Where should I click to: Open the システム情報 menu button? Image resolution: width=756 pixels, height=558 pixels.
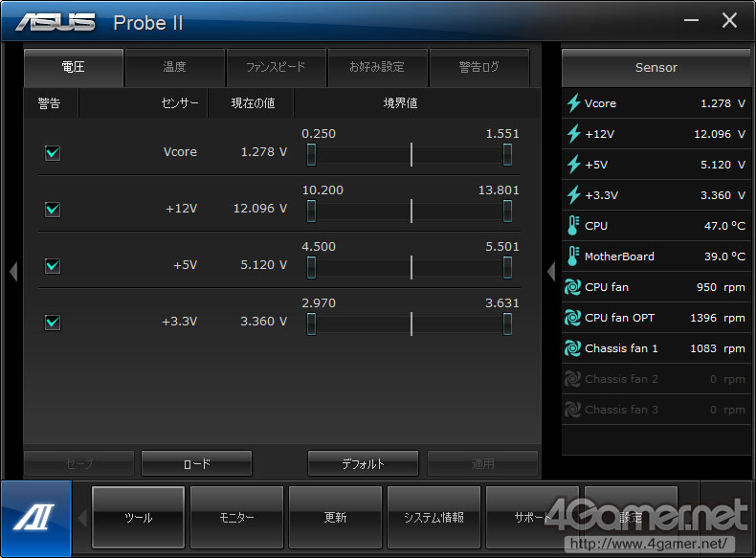(434, 518)
